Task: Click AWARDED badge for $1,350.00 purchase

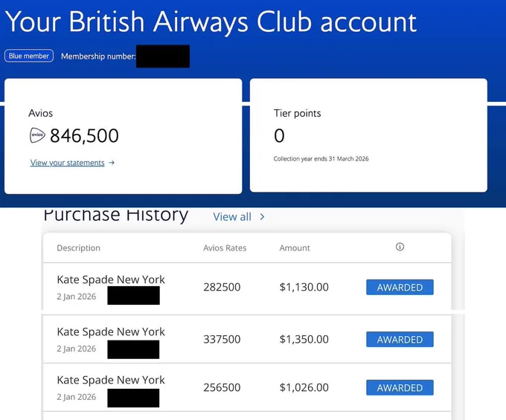Action: [400, 340]
